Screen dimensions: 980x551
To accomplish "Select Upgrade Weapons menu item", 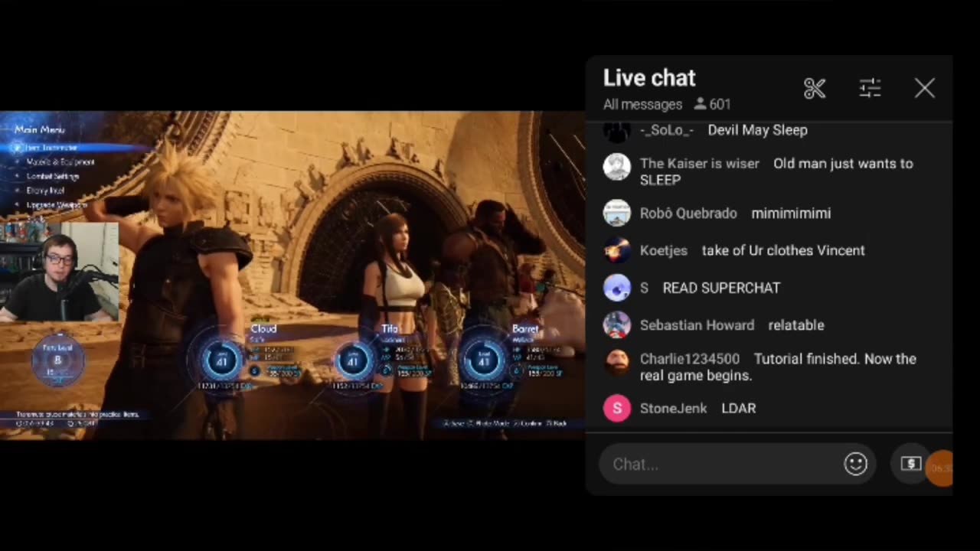I will (x=56, y=205).
